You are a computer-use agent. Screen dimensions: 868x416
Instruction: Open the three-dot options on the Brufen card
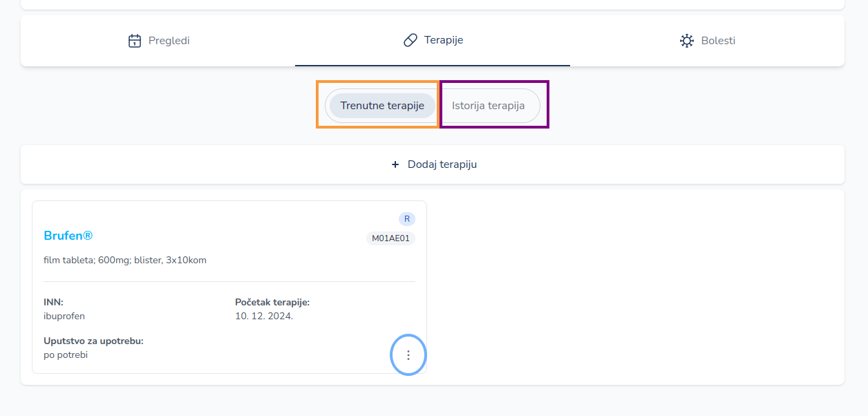(408, 355)
